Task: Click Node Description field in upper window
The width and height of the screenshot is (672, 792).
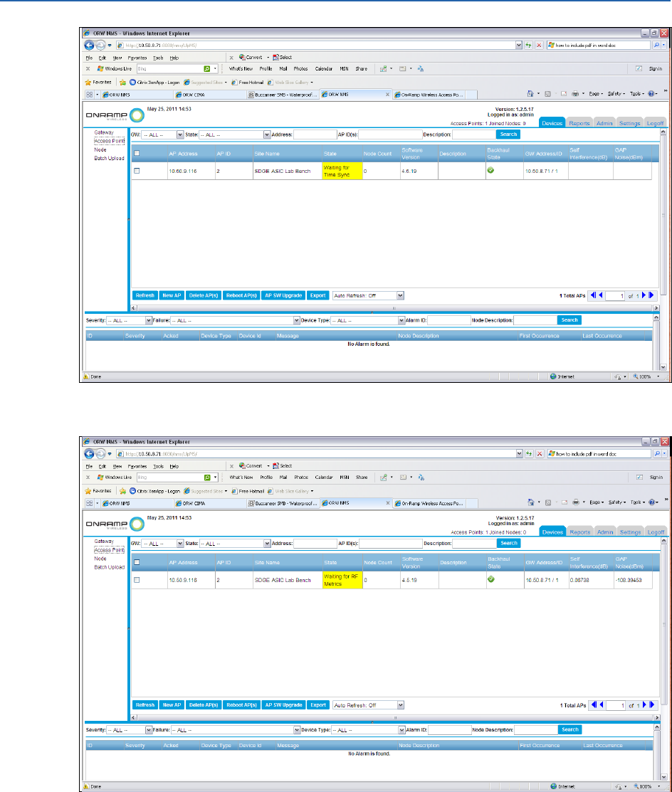Action: click(x=535, y=320)
